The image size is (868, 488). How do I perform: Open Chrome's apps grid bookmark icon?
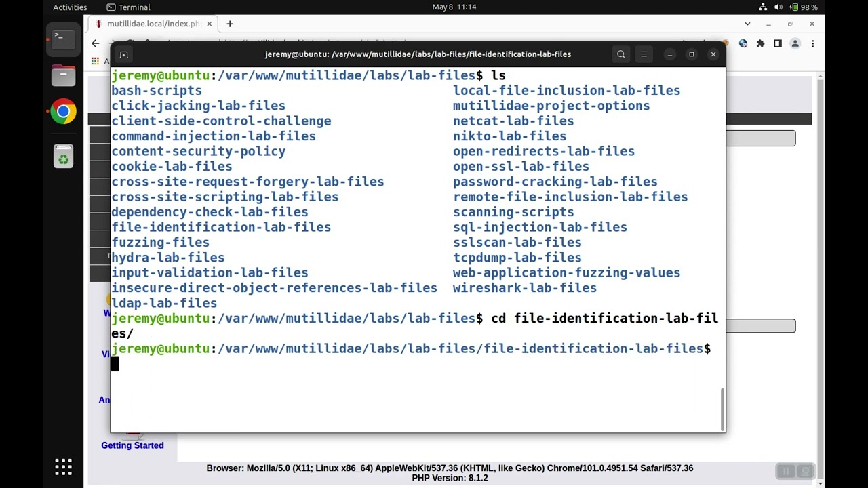pyautogui.click(x=96, y=61)
